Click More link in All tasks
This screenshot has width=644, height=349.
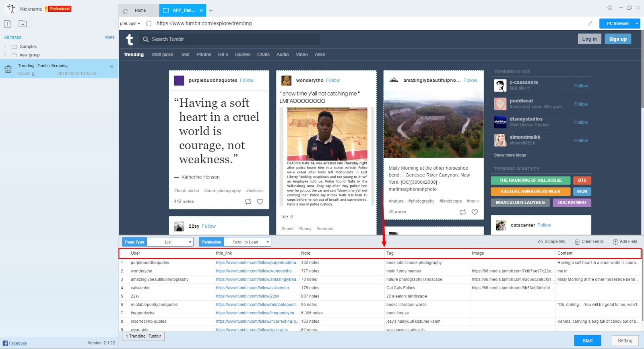[x=110, y=37]
